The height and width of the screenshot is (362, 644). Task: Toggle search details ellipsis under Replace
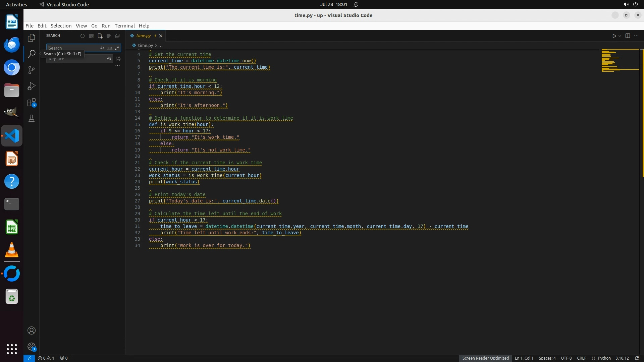[117, 66]
